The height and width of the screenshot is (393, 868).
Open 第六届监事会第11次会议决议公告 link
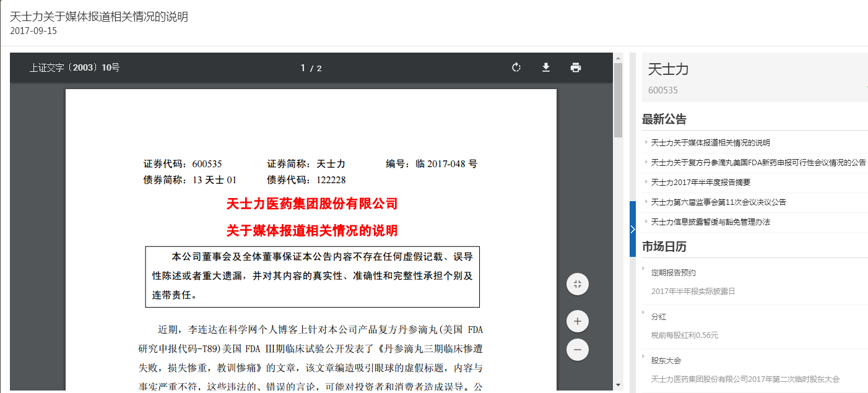coord(718,202)
